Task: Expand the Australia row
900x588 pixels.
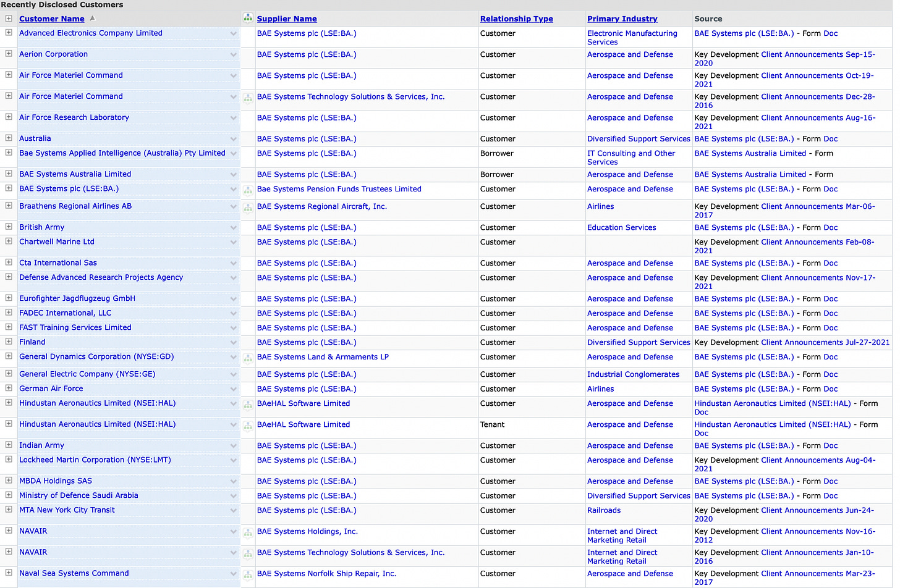Action: coord(9,138)
